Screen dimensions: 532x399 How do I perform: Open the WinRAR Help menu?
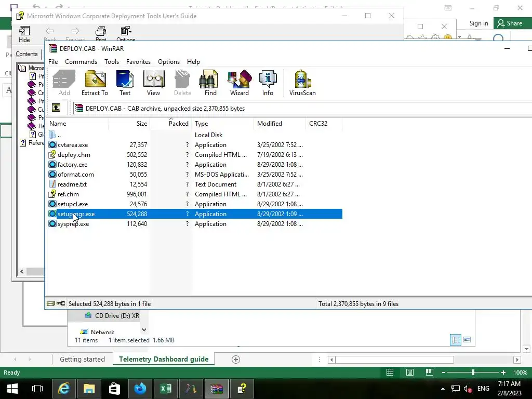click(x=193, y=62)
